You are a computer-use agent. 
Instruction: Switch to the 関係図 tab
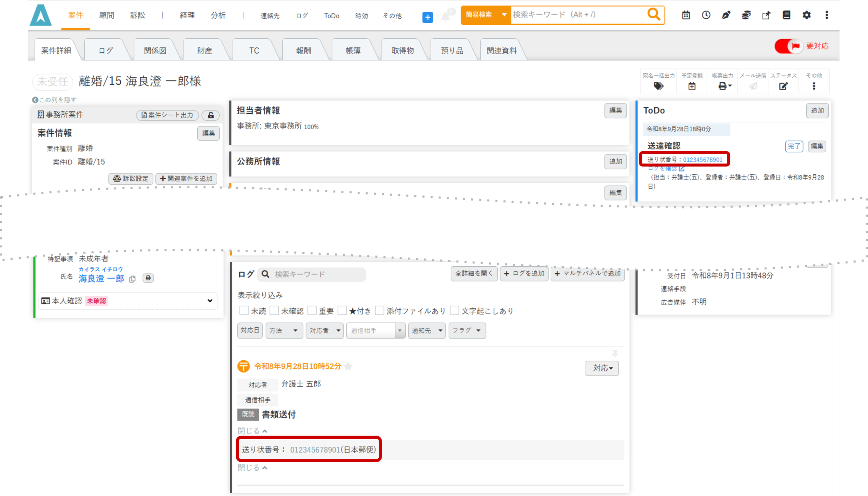point(155,51)
